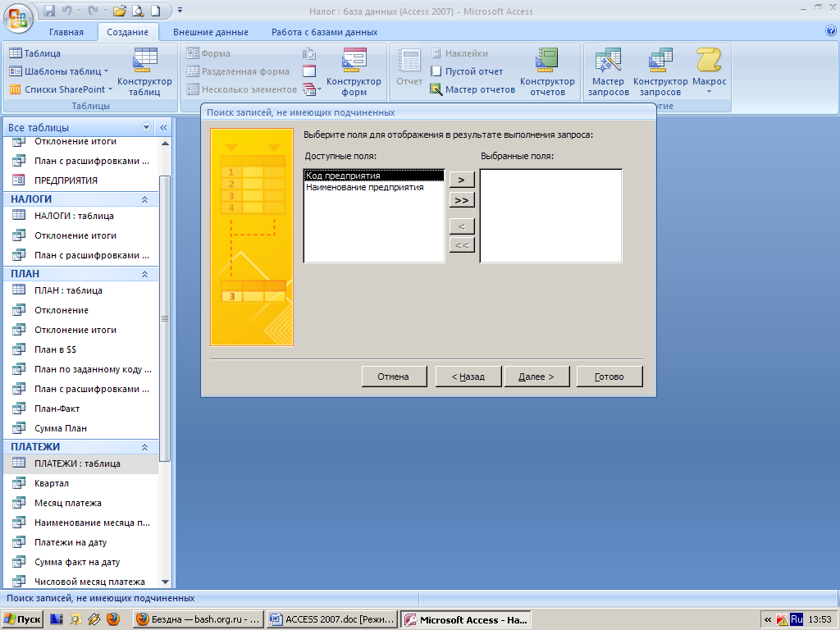Select НАЛОГИ : таблица in navigation pane
The height and width of the screenshot is (630, 840).
tap(81, 216)
